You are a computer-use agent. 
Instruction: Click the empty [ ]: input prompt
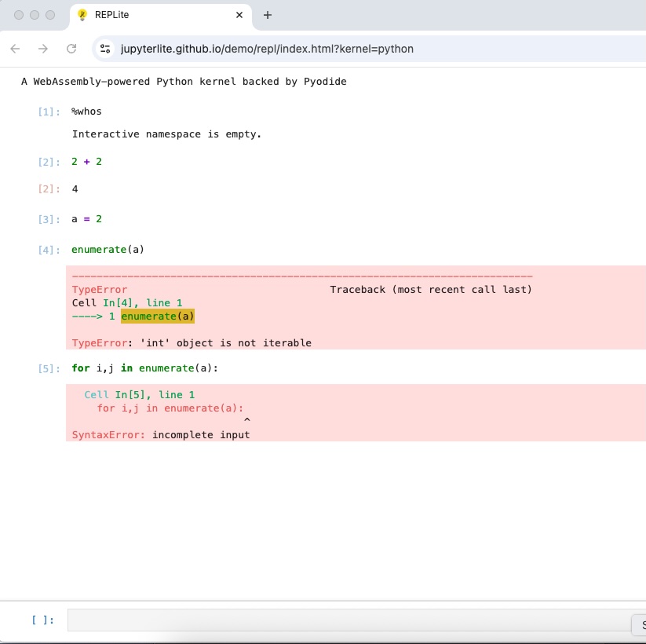tap(43, 620)
